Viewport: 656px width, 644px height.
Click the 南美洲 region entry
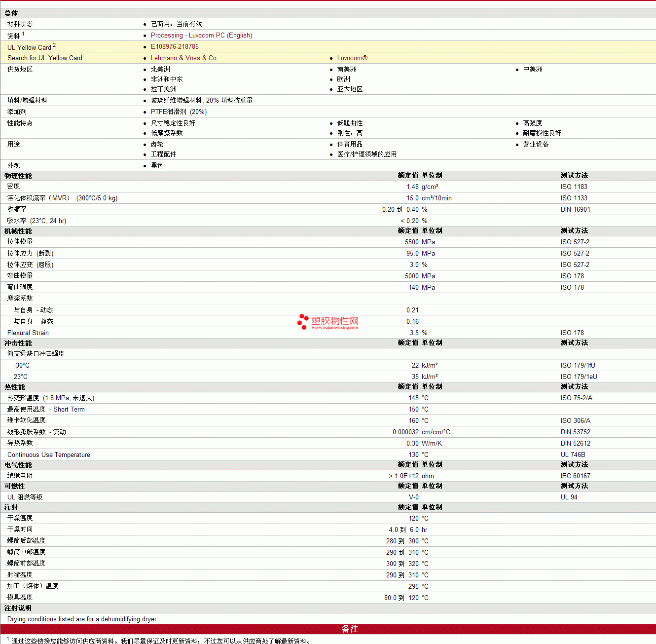[x=347, y=70]
